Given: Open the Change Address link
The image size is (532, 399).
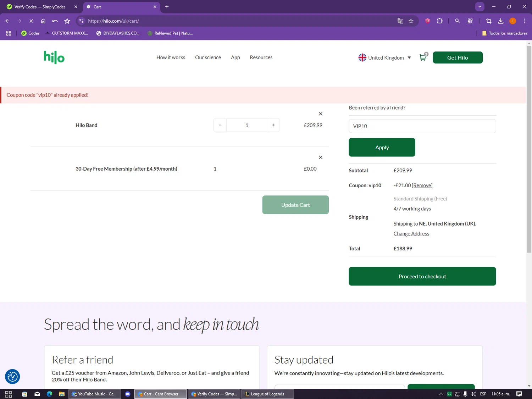Looking at the screenshot, I should click(x=411, y=234).
